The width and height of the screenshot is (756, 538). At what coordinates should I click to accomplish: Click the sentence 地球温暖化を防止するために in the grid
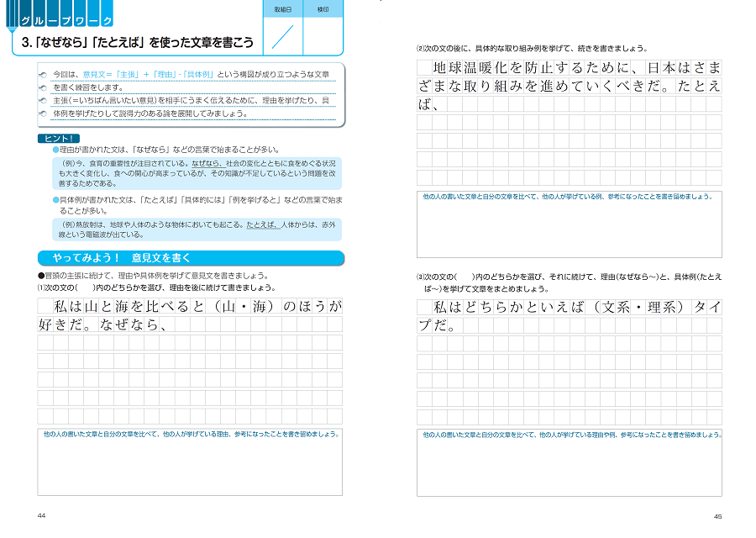(532, 67)
